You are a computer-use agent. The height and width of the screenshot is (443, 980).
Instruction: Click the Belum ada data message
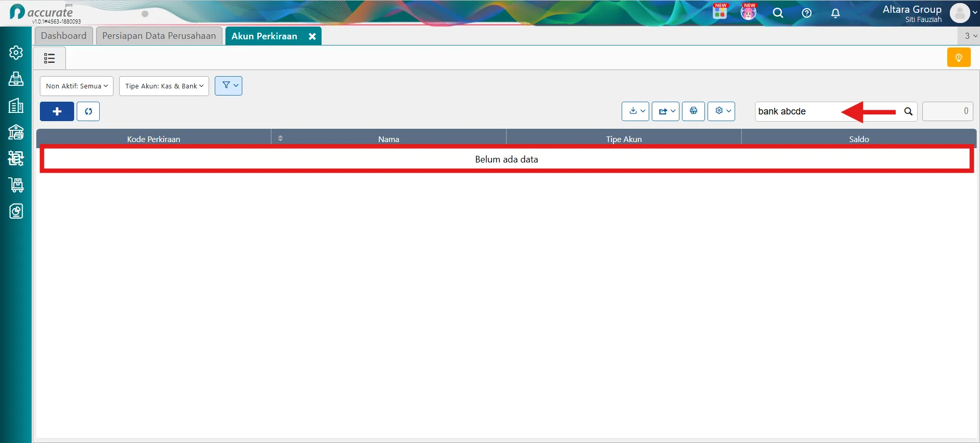(x=507, y=159)
